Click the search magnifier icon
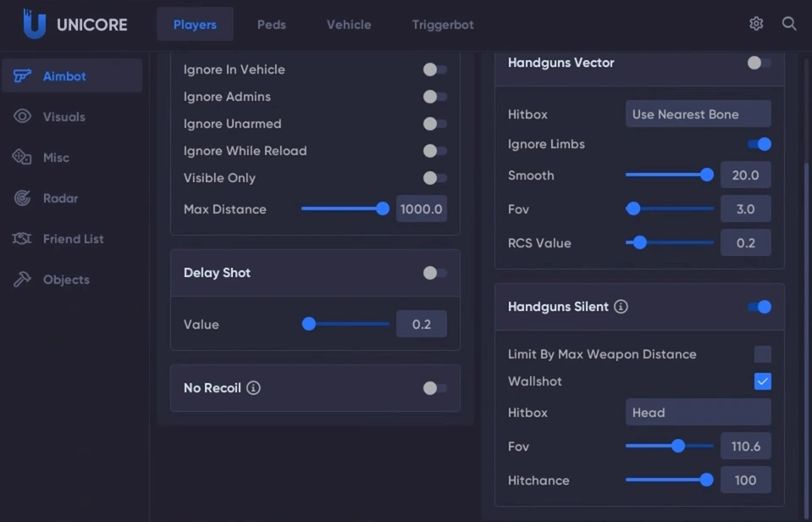The height and width of the screenshot is (522, 812). click(x=788, y=24)
